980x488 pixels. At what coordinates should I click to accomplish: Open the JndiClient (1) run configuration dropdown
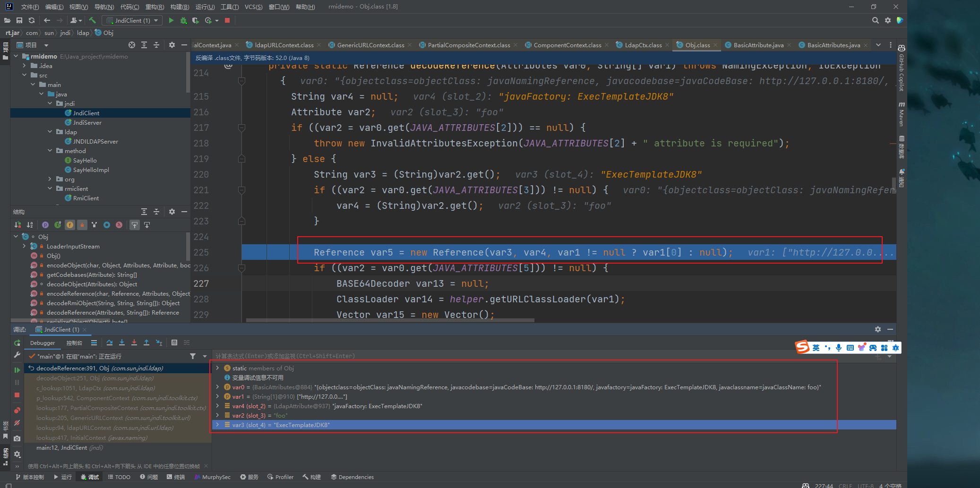pyautogui.click(x=133, y=20)
